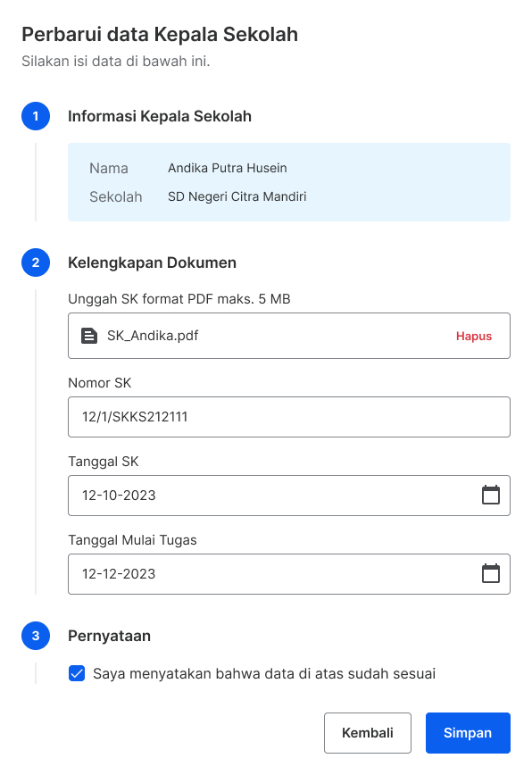Click the SK_Andika.pdf document file icon
The image size is (532, 775).
(x=89, y=336)
